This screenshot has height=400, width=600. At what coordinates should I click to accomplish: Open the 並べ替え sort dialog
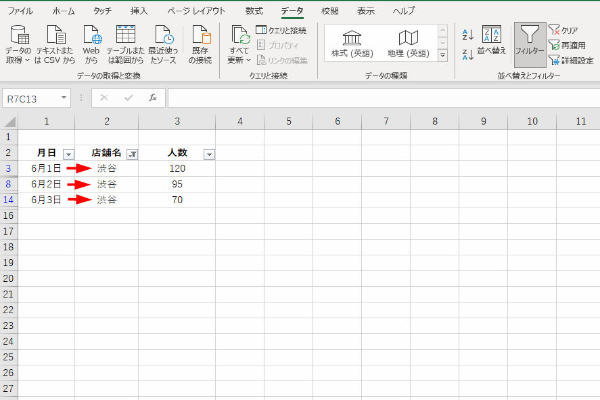(492, 45)
